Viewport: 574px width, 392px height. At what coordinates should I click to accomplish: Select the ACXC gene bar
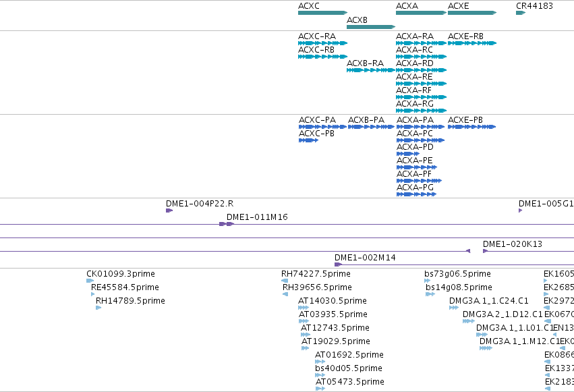[322, 13]
